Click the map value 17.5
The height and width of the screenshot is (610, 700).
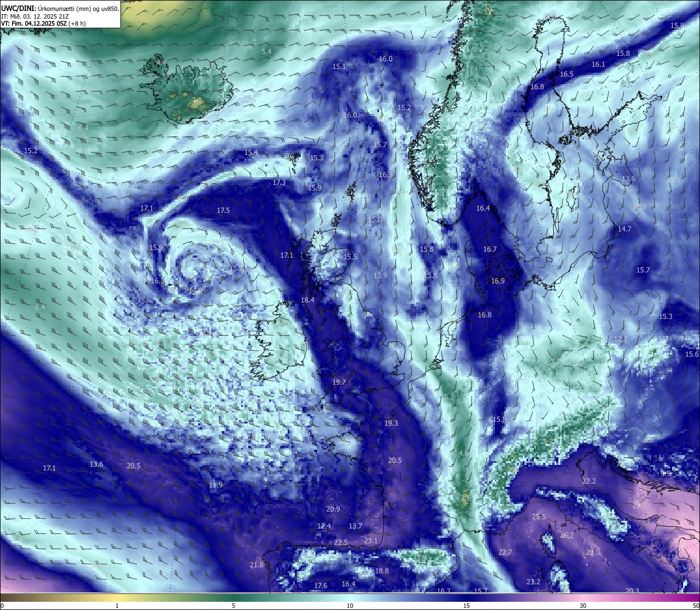coord(223,210)
